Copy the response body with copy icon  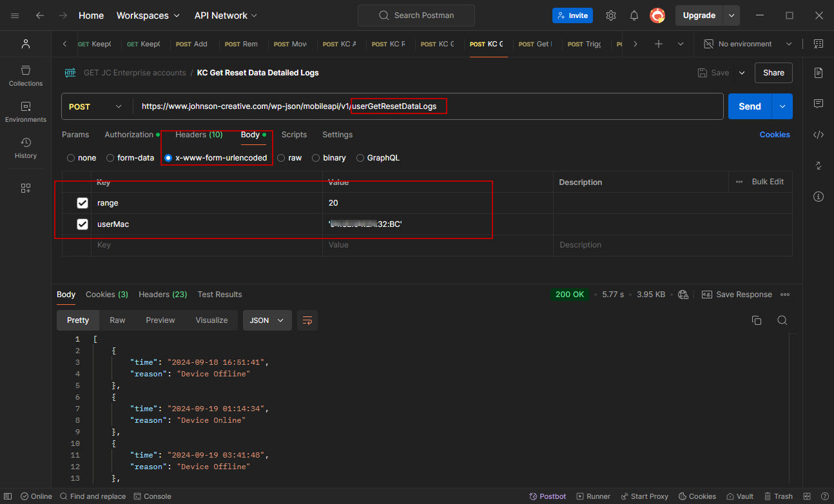(x=757, y=320)
